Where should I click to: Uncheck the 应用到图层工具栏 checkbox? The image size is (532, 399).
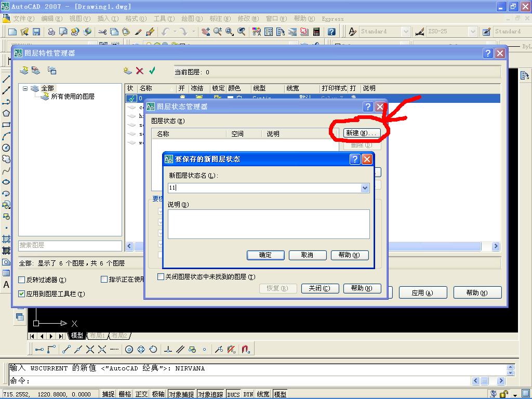pos(21,294)
